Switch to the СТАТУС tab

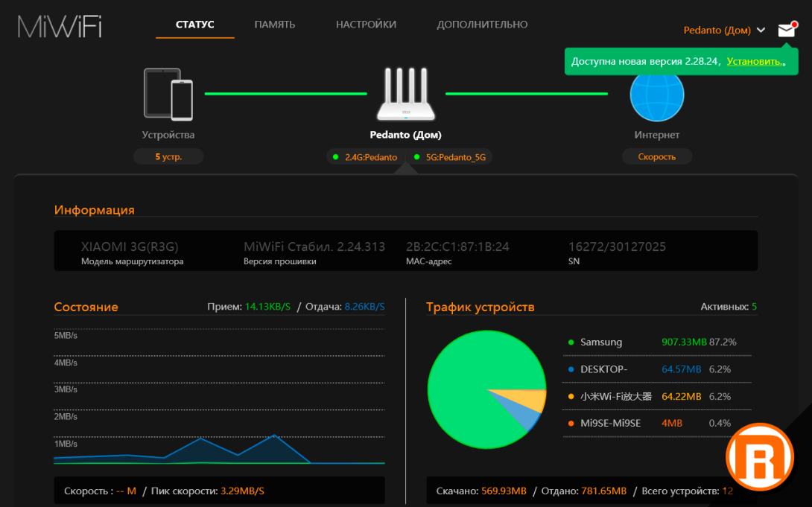[194, 25]
